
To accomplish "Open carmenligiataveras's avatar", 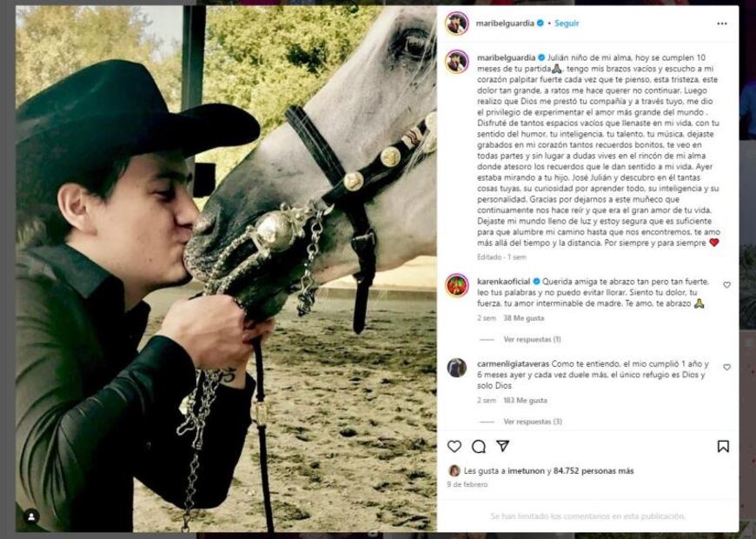I will click(x=457, y=368).
